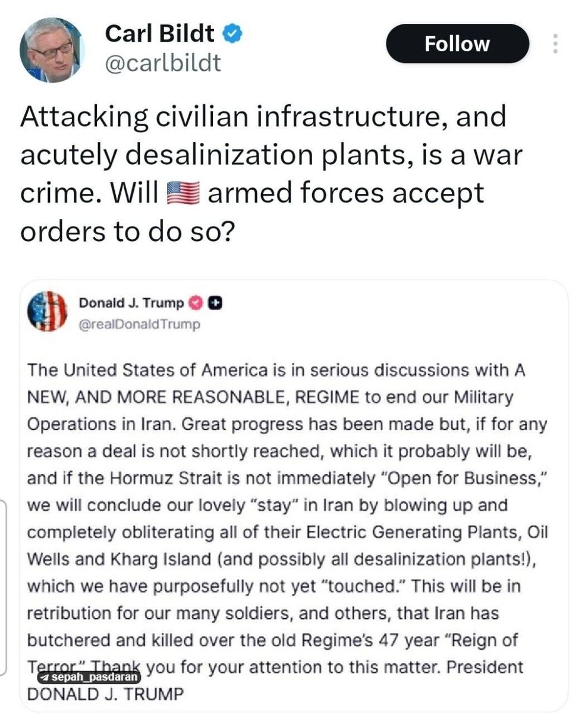
Task: Open the @carlbildt handle link
Action: pos(163,62)
